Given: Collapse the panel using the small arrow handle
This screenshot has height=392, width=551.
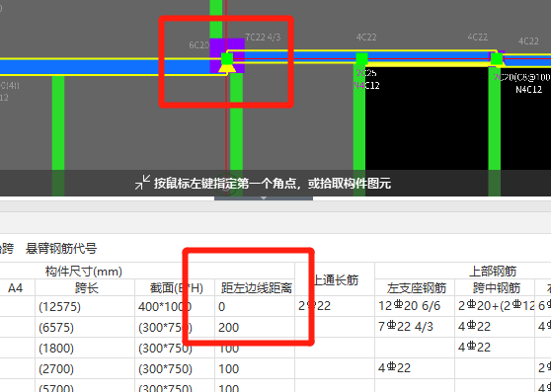Looking at the screenshot, I should pyautogui.click(x=264, y=198).
